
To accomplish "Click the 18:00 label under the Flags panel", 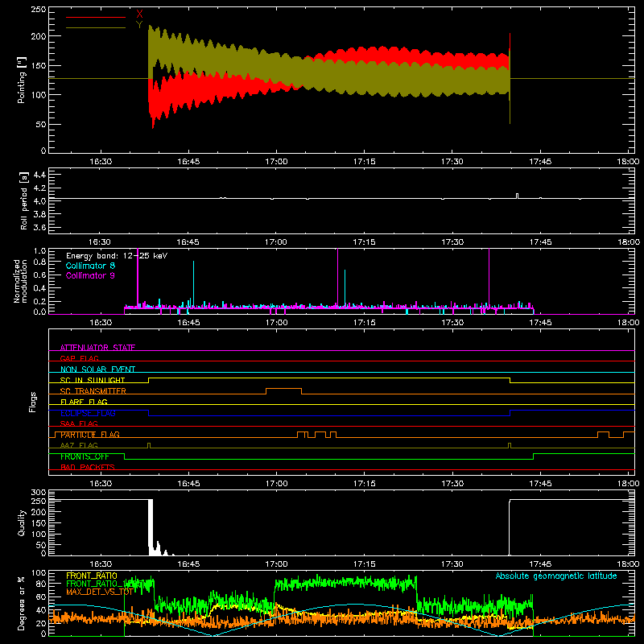I will [628, 484].
